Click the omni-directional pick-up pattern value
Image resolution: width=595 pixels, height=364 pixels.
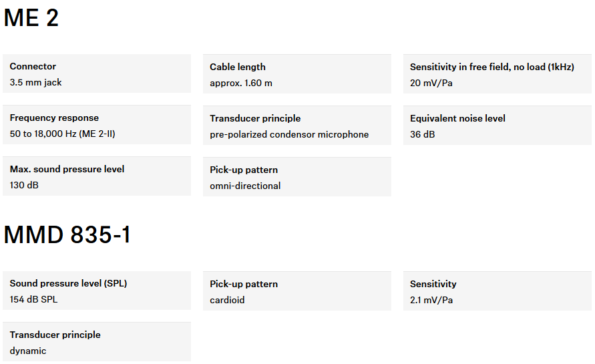coord(245,186)
